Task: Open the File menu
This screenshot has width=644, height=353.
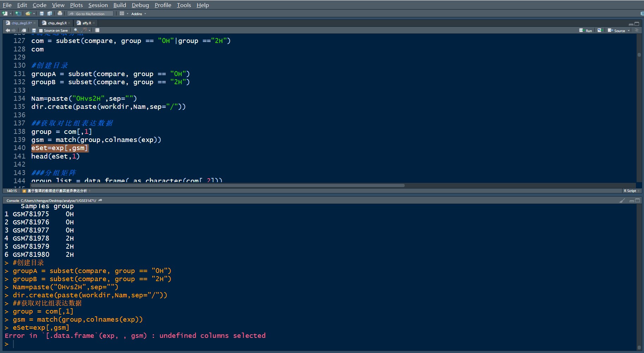Action: pos(7,5)
